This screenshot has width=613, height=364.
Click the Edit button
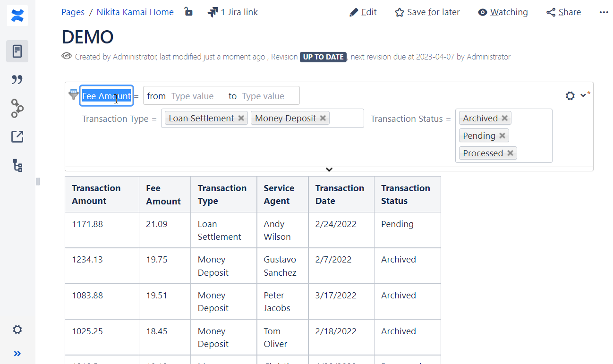(x=363, y=12)
